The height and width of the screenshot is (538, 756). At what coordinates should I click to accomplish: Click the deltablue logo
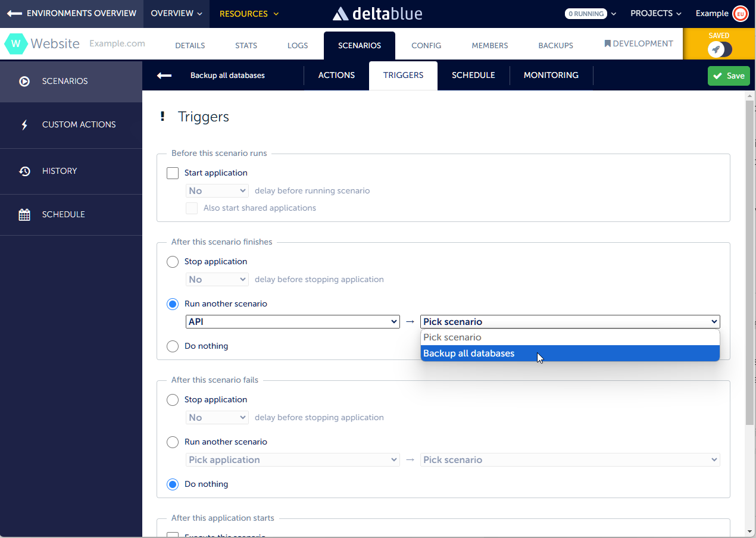(x=377, y=14)
